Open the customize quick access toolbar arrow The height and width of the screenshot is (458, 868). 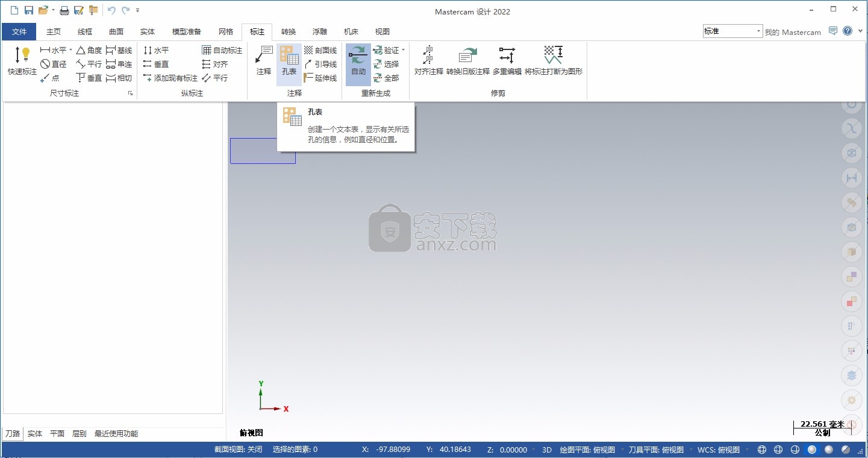click(x=138, y=10)
